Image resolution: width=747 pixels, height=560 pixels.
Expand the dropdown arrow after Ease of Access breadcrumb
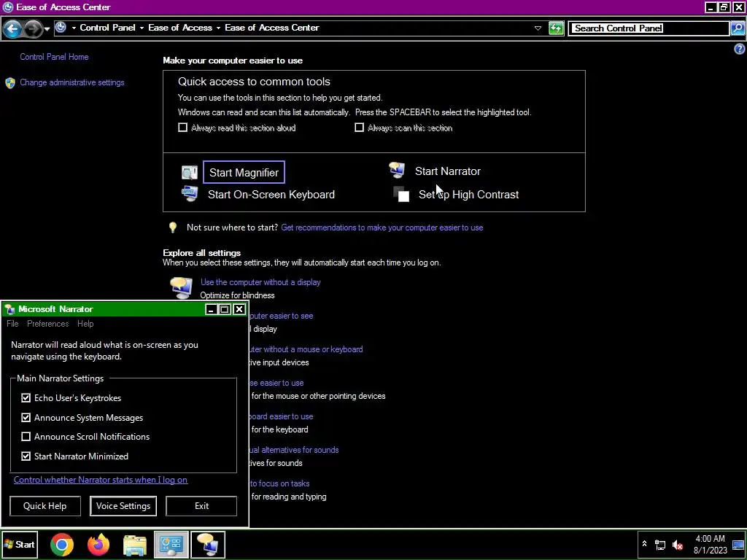coord(218,28)
